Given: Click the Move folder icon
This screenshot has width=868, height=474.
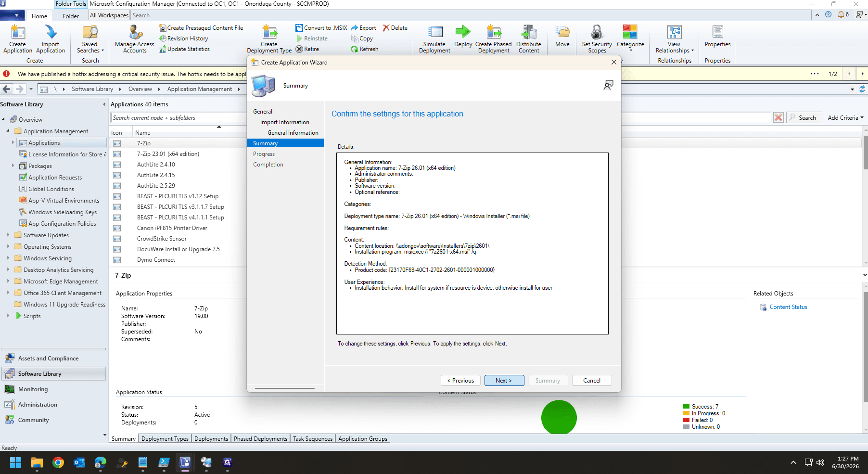Looking at the screenshot, I should point(562,36).
